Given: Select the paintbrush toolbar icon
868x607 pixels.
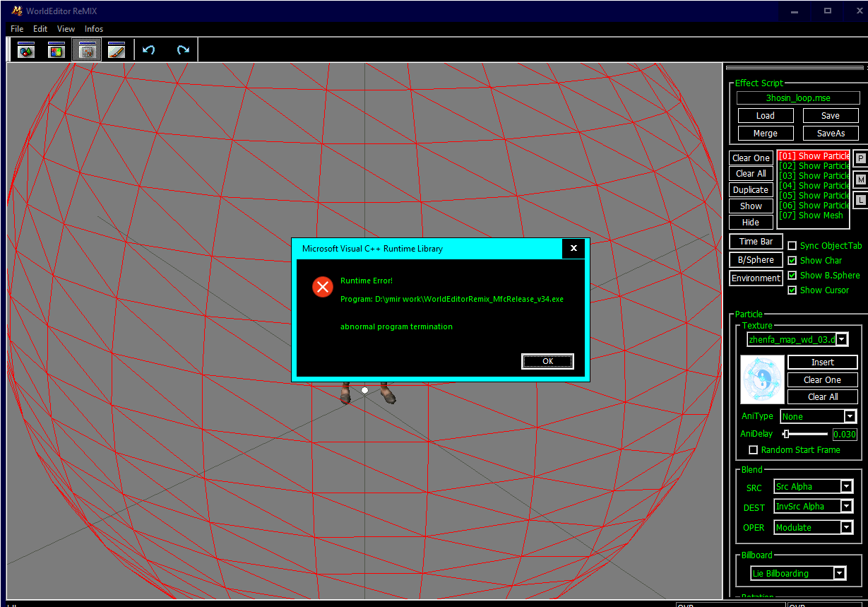Looking at the screenshot, I should 116,49.
